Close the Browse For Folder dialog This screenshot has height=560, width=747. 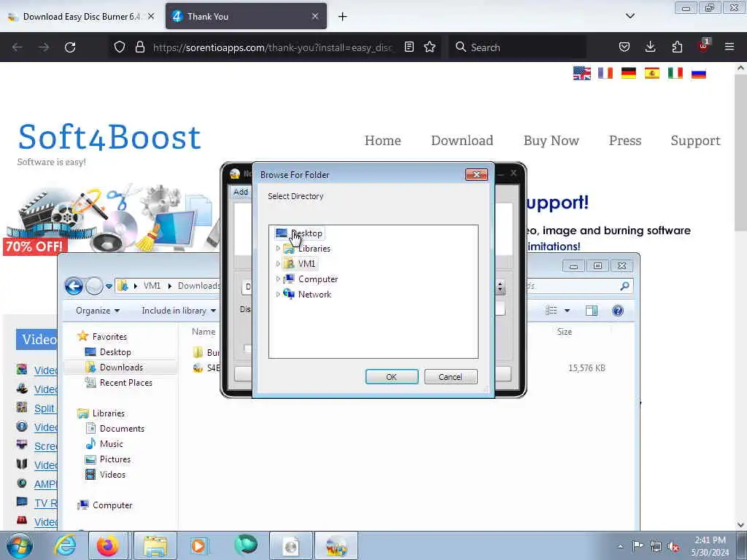click(476, 175)
